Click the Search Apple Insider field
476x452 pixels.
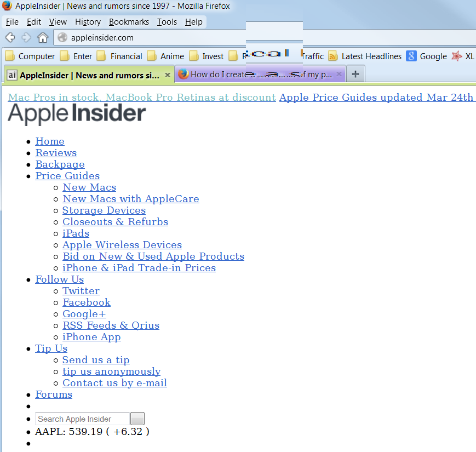point(82,419)
